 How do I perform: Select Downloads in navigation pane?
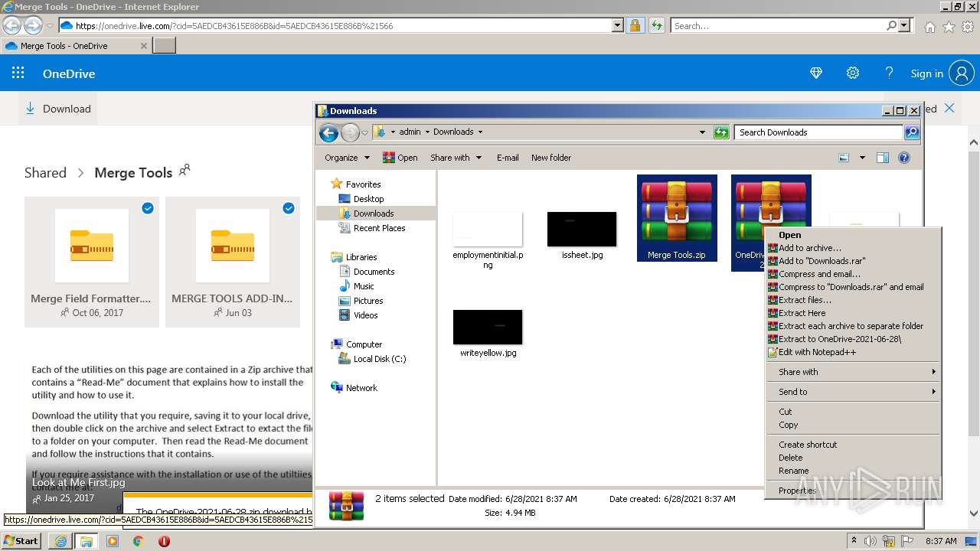pyautogui.click(x=374, y=214)
